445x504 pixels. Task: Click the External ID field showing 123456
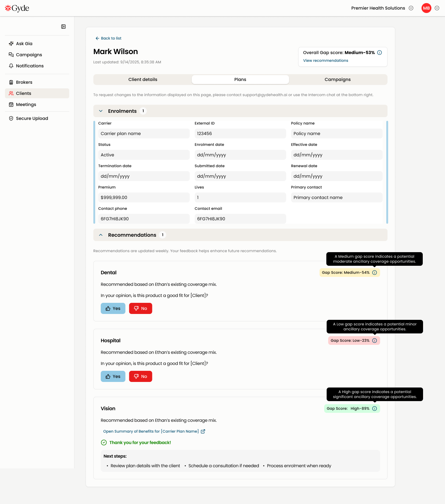point(240,133)
